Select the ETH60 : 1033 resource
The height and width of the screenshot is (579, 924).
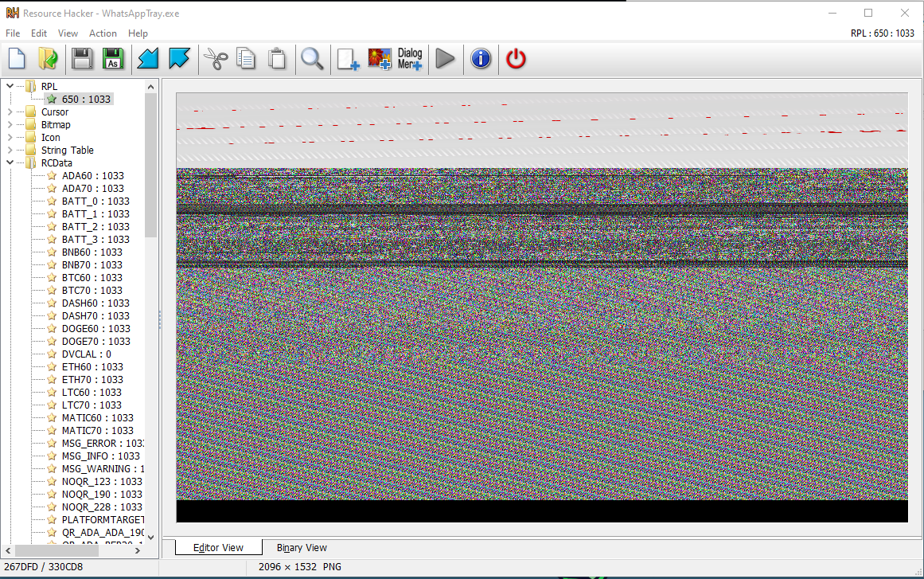(92, 366)
